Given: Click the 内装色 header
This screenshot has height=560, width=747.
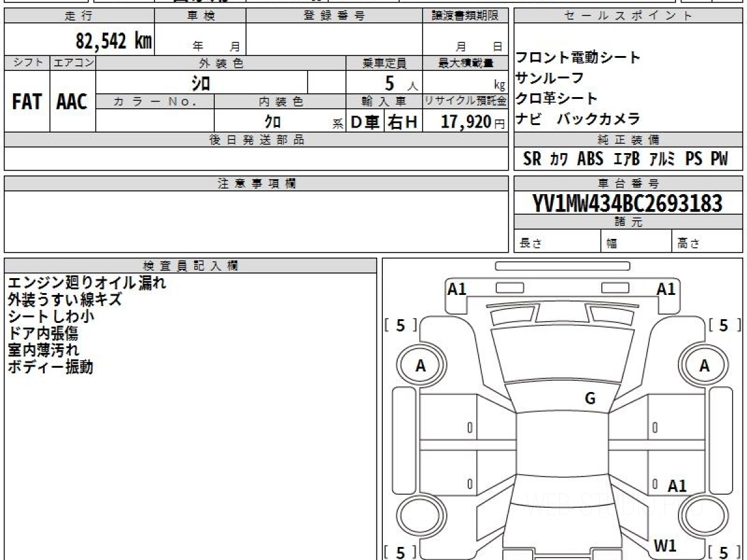Looking at the screenshot, I should click(x=280, y=101).
